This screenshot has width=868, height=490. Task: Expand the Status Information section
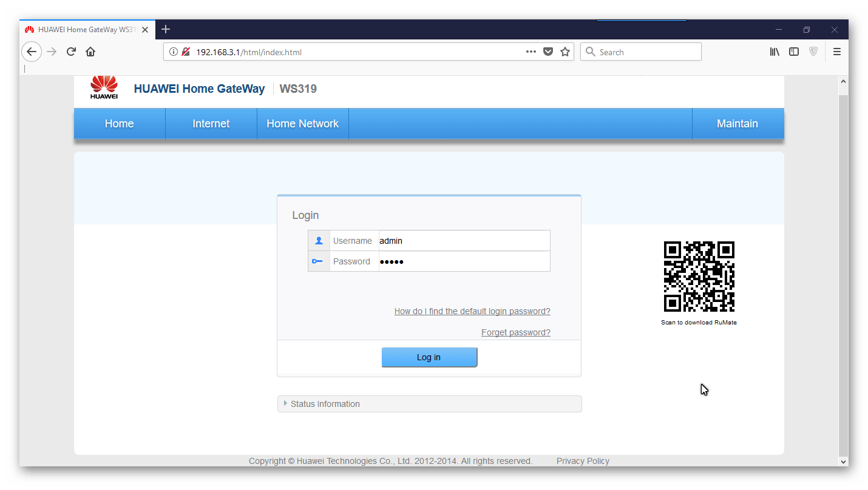(x=430, y=404)
